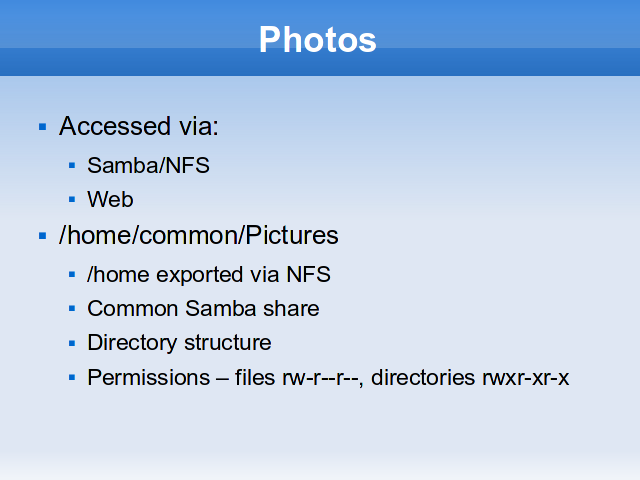This screenshot has width=640, height=480.
Task: Click the bullet beside '/home exported via NFS'
Action: pyautogui.click(x=72, y=275)
